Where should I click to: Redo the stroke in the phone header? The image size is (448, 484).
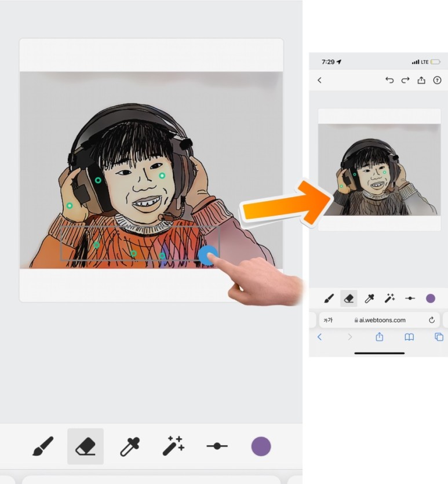[x=406, y=80]
